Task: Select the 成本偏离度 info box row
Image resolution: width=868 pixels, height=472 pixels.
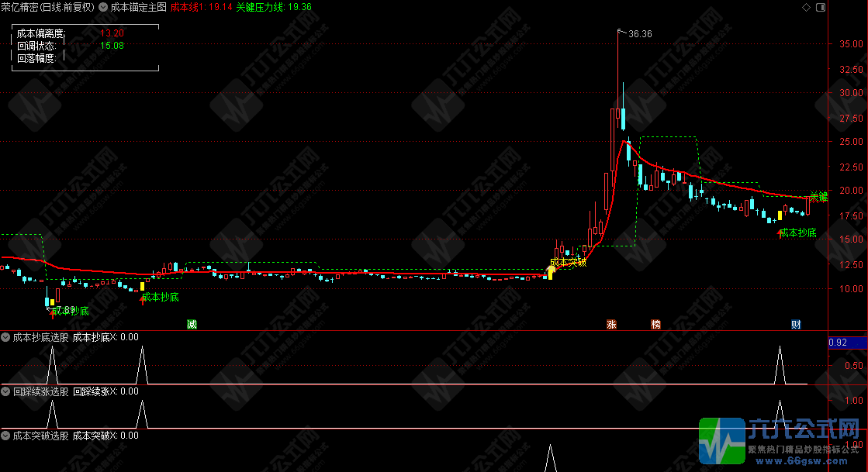Action: [70, 34]
